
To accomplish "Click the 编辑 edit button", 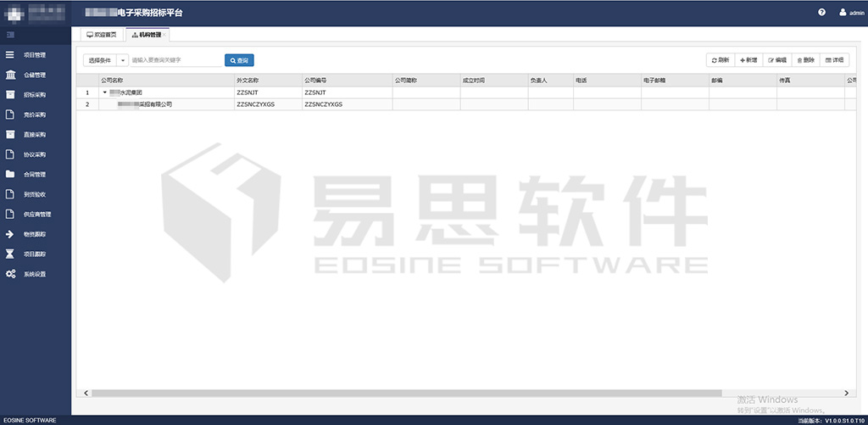I will point(776,60).
